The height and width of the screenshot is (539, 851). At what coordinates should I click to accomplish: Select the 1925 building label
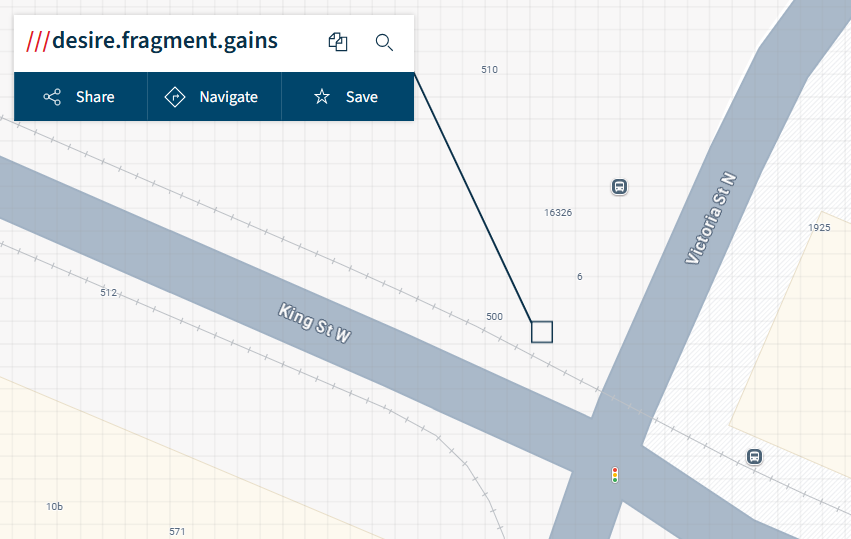pos(819,228)
